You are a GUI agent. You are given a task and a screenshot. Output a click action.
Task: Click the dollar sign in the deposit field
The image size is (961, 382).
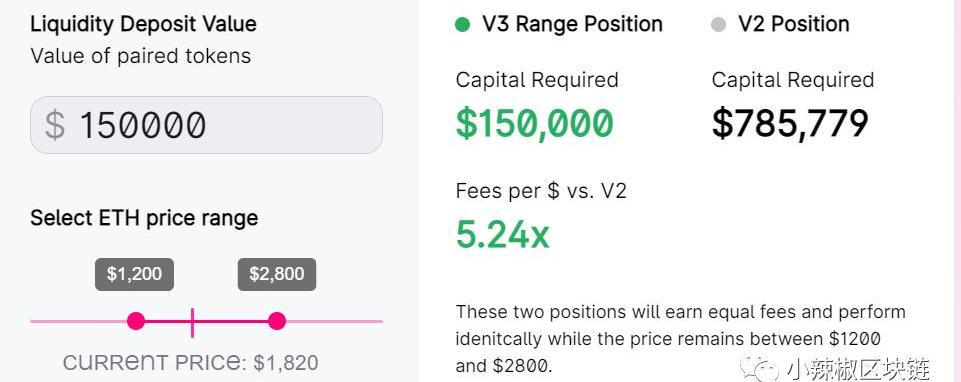[55, 125]
